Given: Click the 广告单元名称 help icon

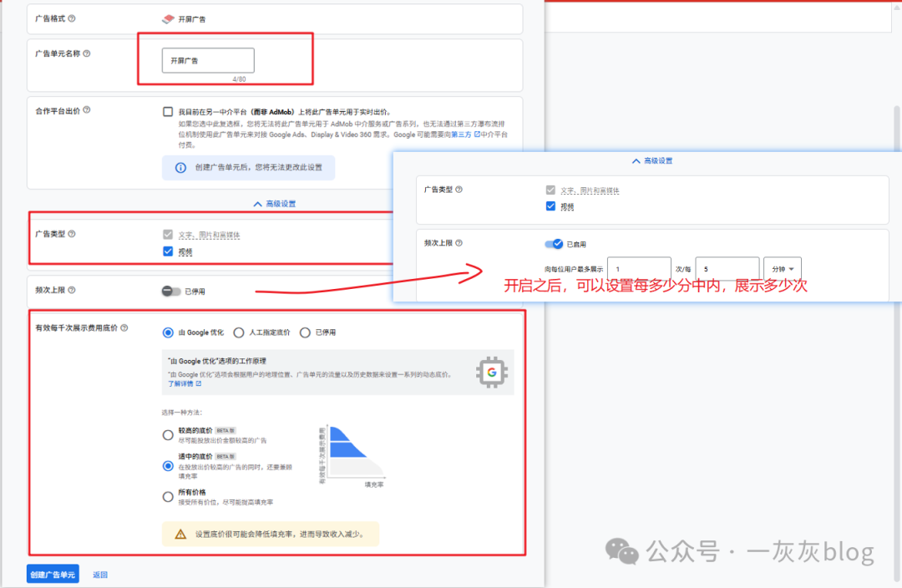Looking at the screenshot, I should 86,53.
